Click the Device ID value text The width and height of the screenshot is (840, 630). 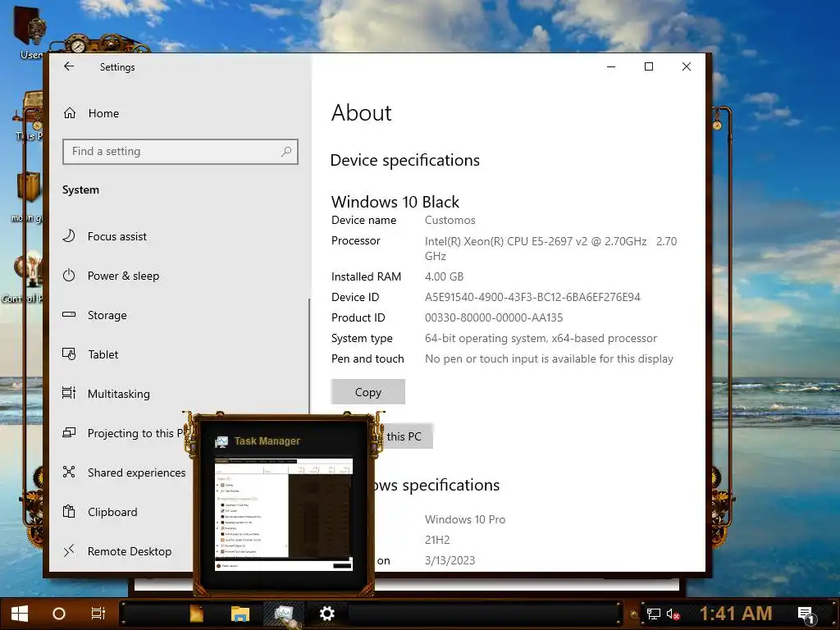pos(532,297)
